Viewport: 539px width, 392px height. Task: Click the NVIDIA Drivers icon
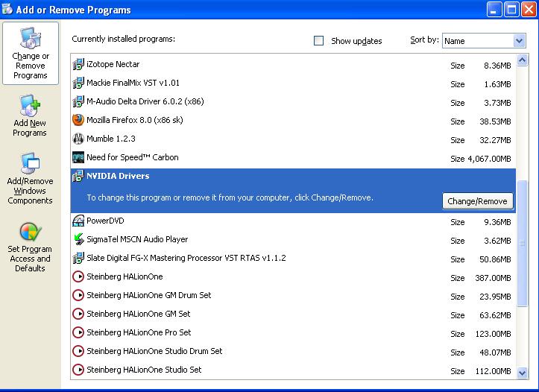point(78,176)
